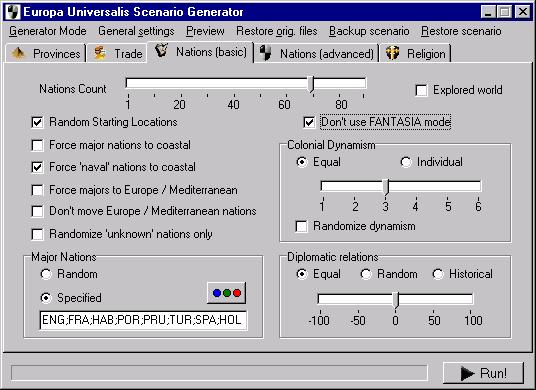The image size is (536, 390).
Task: Click the Provinces tab mountain icon
Action: (18, 53)
